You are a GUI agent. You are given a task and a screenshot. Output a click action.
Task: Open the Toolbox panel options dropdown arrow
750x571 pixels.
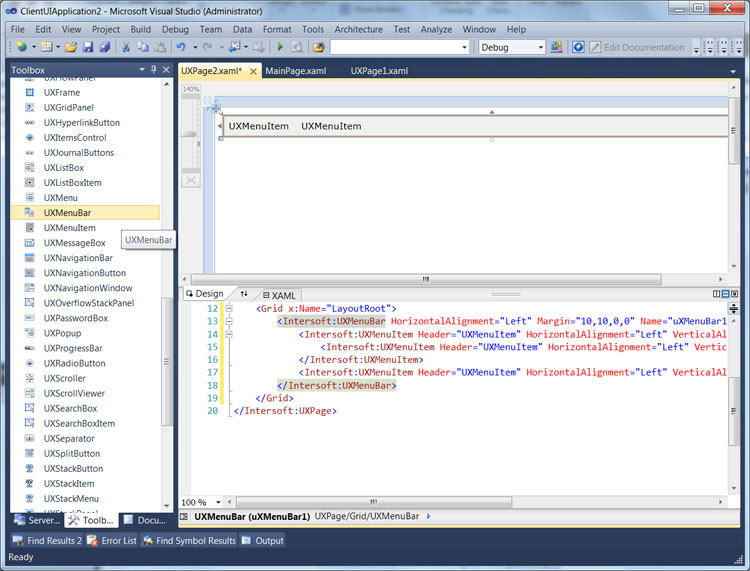[142, 70]
